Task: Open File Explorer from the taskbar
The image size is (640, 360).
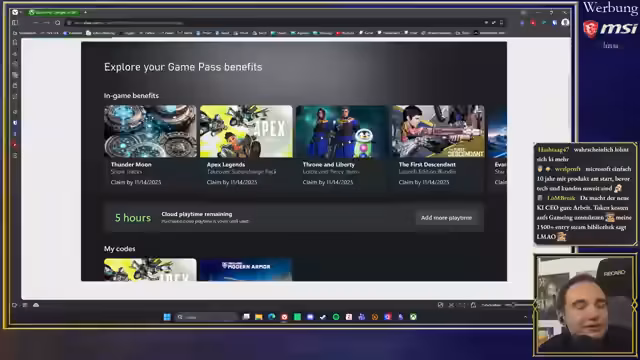Action: click(259, 317)
